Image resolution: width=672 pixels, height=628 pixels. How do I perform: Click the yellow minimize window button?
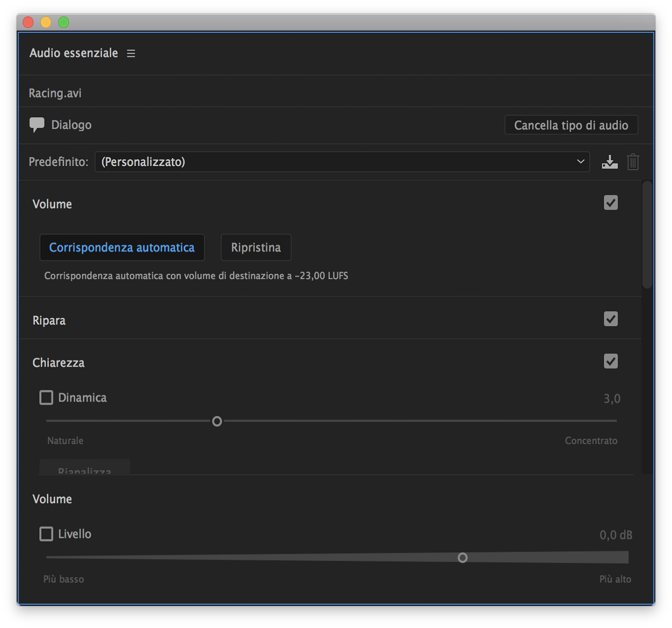point(46,22)
